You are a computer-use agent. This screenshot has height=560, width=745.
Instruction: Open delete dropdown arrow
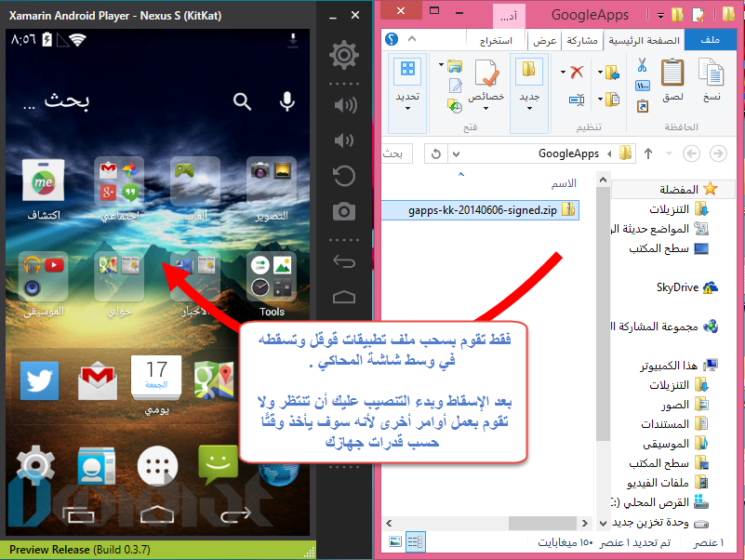pyautogui.click(x=563, y=73)
